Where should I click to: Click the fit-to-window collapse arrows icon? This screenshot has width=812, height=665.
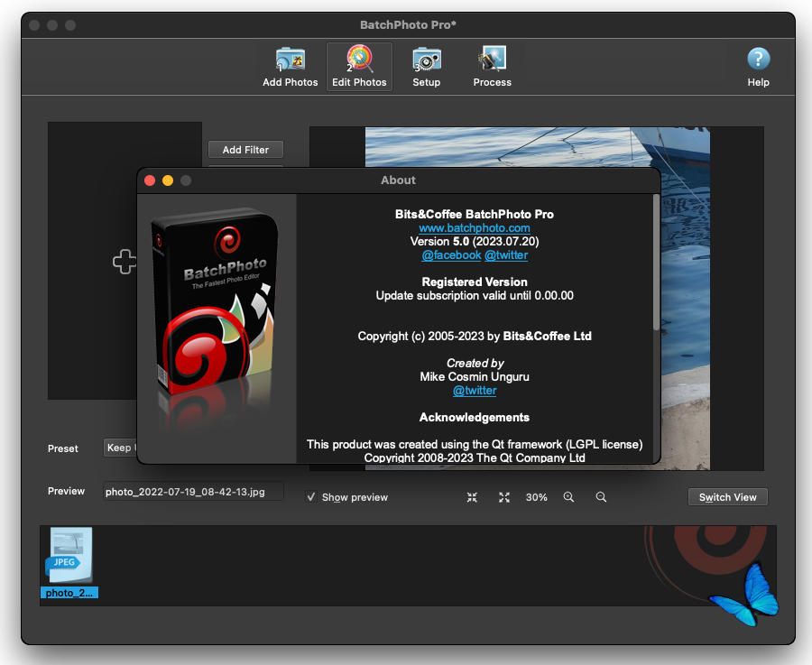(472, 497)
